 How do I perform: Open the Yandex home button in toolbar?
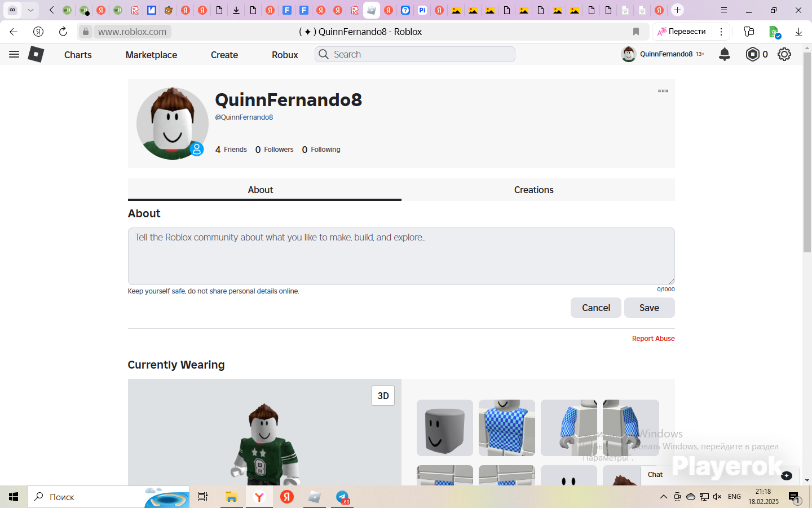pyautogui.click(x=38, y=32)
